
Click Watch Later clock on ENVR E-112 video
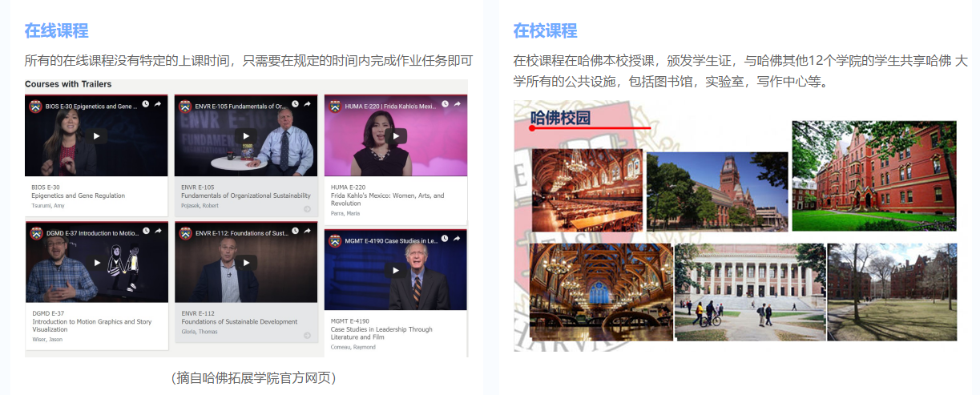[296, 232]
